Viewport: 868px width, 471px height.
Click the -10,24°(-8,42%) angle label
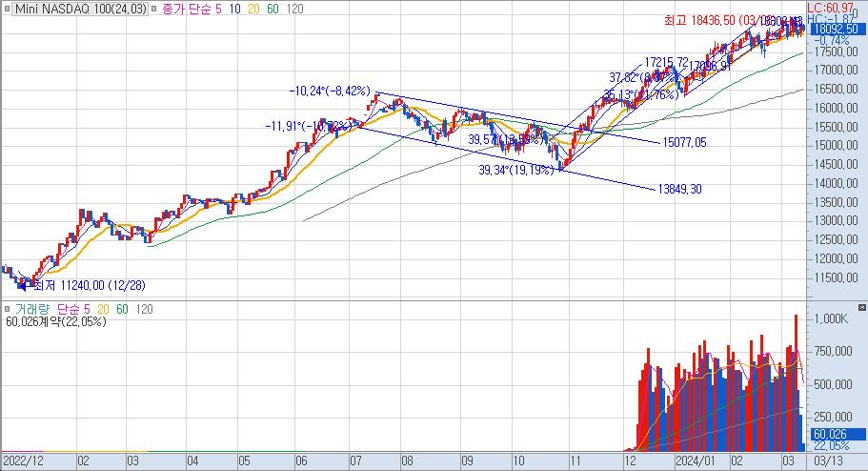click(x=330, y=91)
